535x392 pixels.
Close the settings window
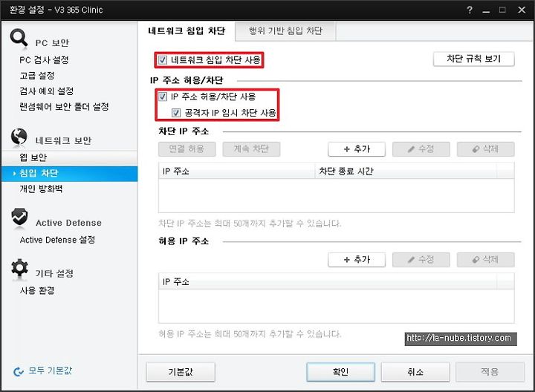(x=522, y=10)
